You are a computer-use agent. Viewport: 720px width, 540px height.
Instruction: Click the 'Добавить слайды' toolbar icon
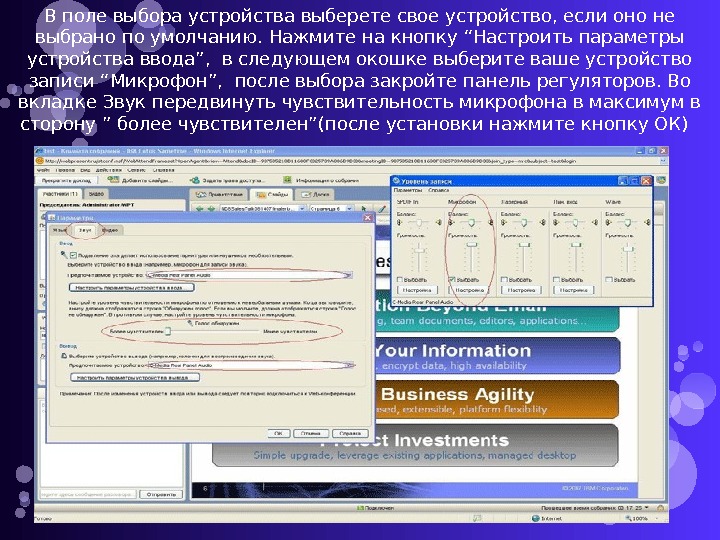(113, 180)
